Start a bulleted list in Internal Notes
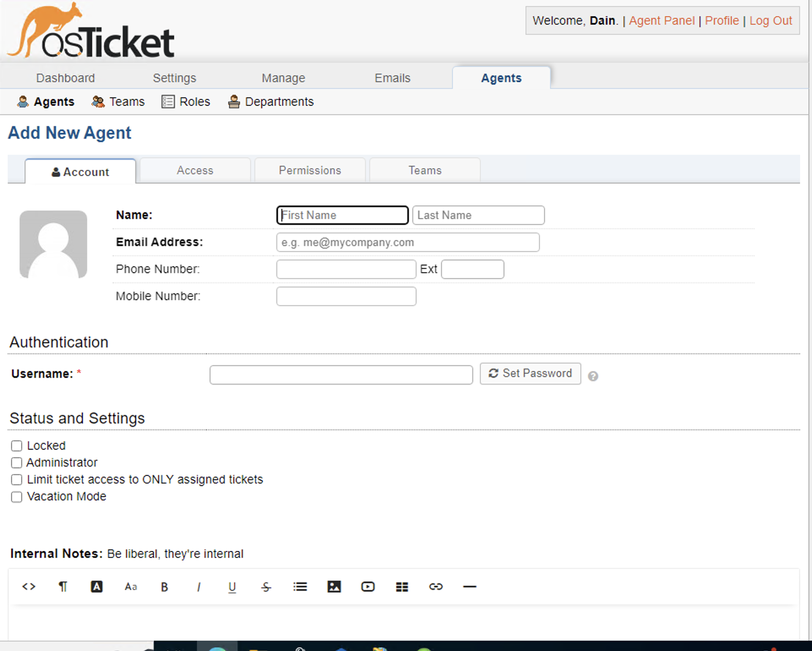 [x=300, y=587]
